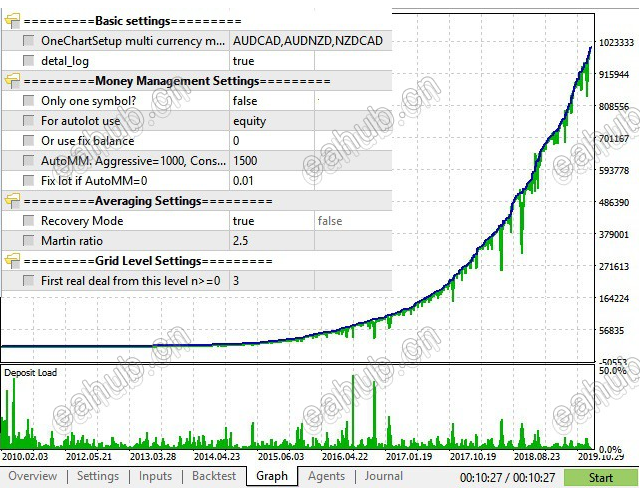Viewport: 640px width, 491px height.
Task: Click the Money Management Settings folder icon
Action: [12, 80]
